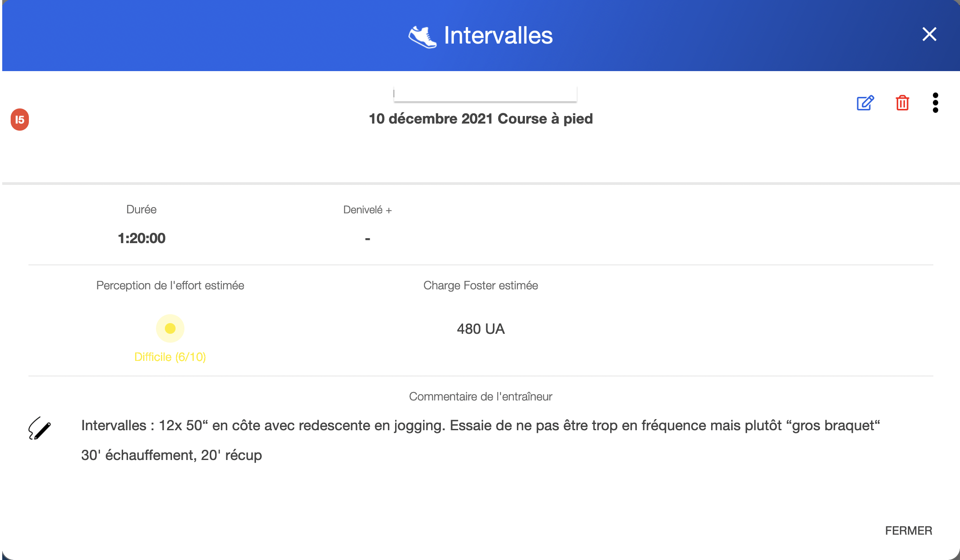Click the running shoe icon in the header
960x560 pixels.
[x=422, y=36]
